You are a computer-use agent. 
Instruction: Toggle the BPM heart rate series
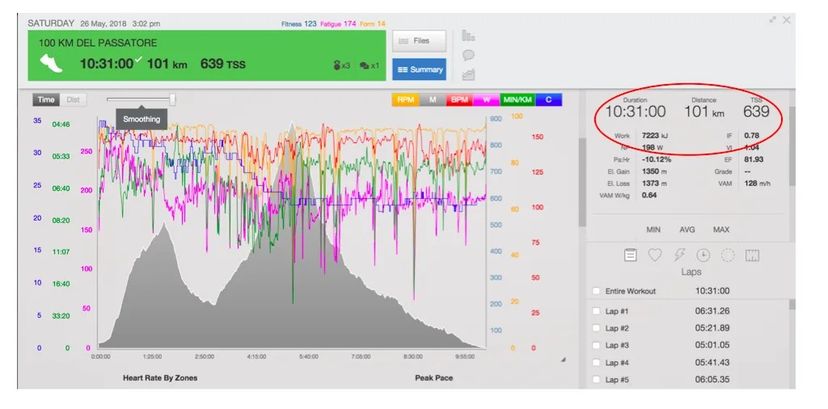point(459,100)
